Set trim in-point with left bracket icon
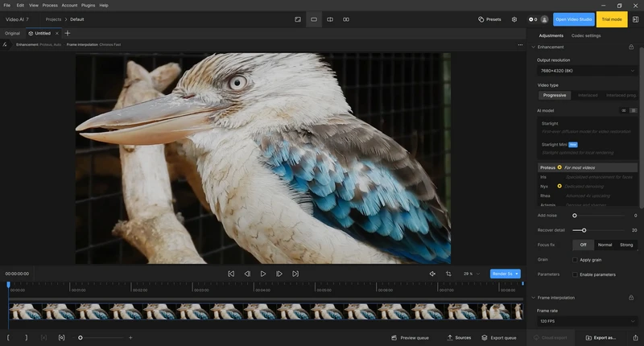This screenshot has width=644, height=346. tap(8, 338)
